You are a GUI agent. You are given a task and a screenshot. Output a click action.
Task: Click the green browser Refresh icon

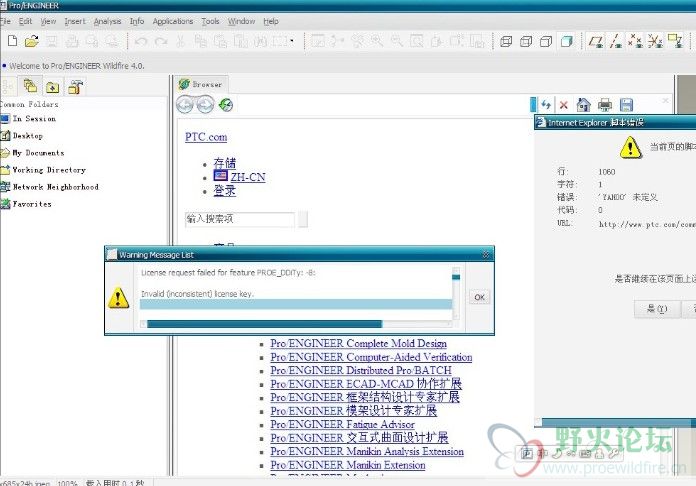pyautogui.click(x=226, y=105)
